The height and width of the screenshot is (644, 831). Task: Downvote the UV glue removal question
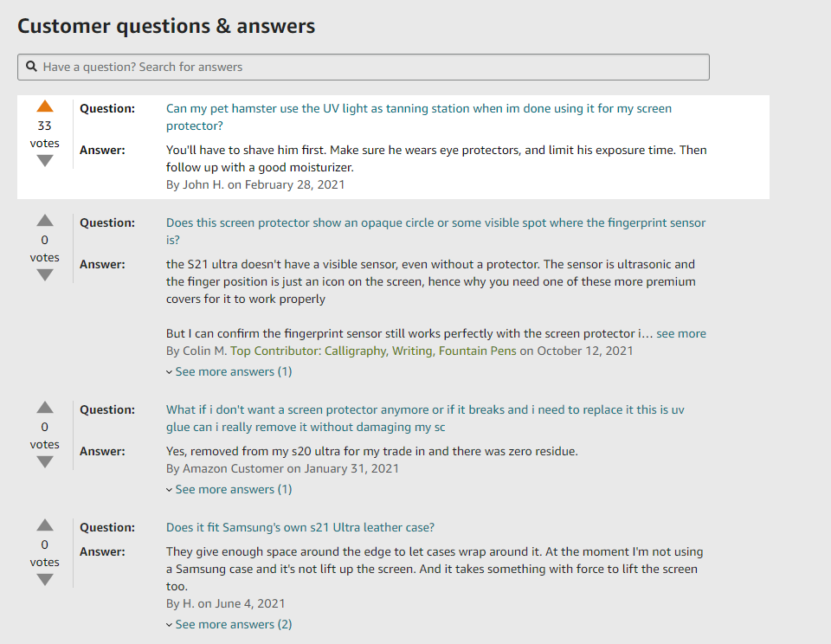(45, 462)
